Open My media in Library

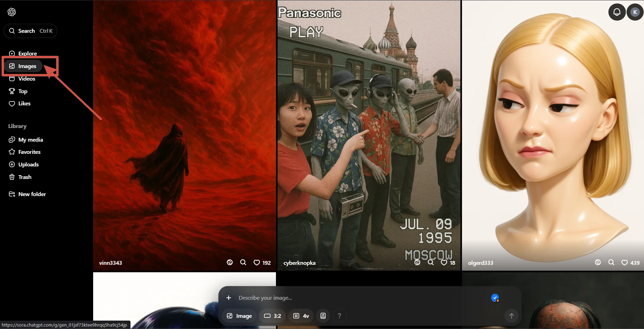26,140
